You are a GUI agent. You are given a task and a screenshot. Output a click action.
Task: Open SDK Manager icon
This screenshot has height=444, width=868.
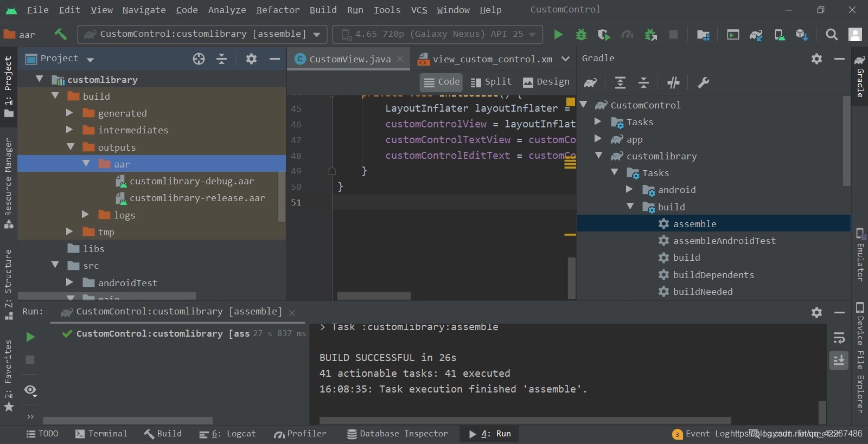pos(802,35)
